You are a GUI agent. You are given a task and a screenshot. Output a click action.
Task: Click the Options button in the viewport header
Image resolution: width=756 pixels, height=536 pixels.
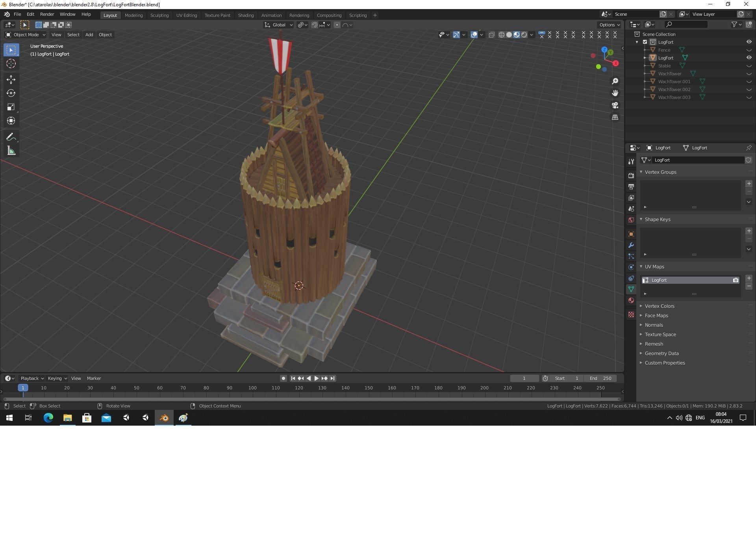point(609,24)
